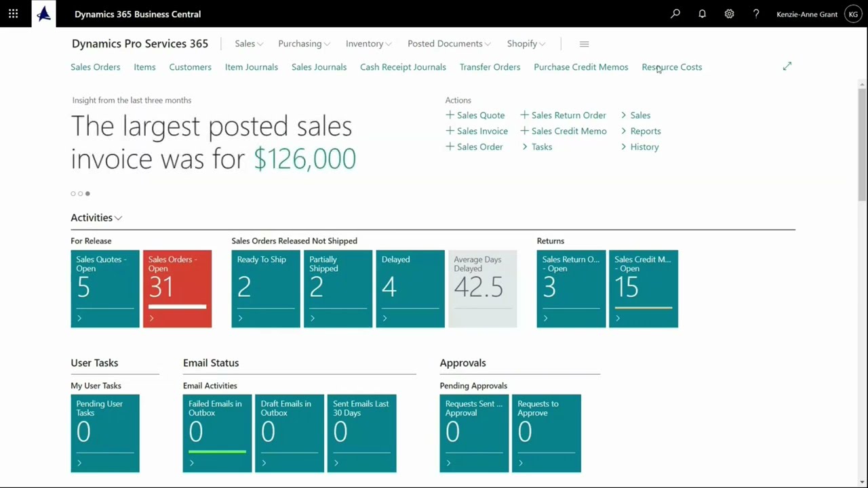Open the app launcher waffle icon

tap(14, 14)
